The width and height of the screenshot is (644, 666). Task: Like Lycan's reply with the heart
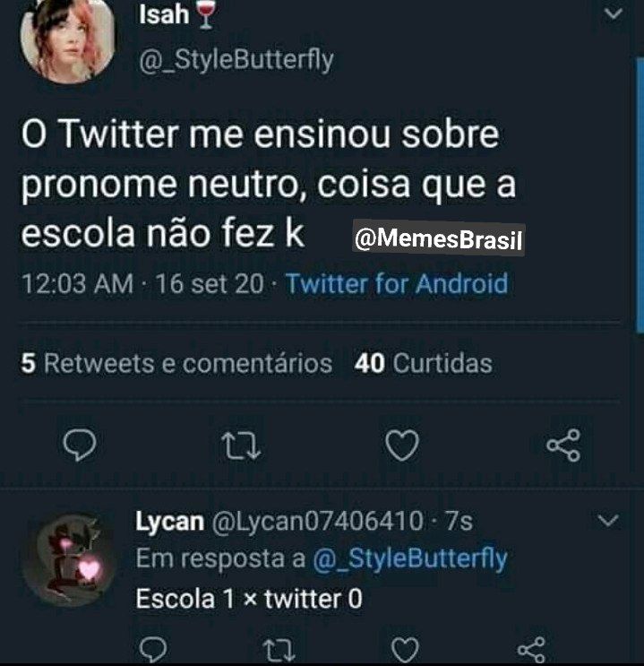tap(405, 650)
